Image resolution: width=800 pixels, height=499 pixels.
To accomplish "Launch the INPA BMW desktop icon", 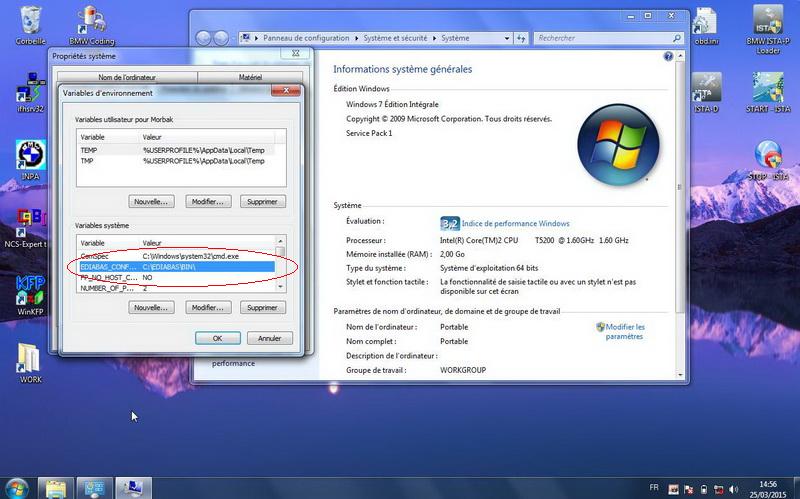I will point(30,159).
